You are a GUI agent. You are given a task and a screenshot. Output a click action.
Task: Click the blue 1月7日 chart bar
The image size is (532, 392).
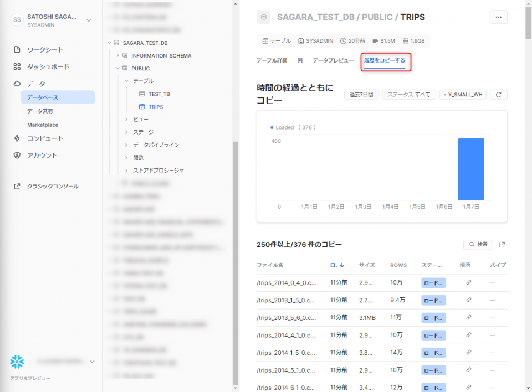click(471, 169)
